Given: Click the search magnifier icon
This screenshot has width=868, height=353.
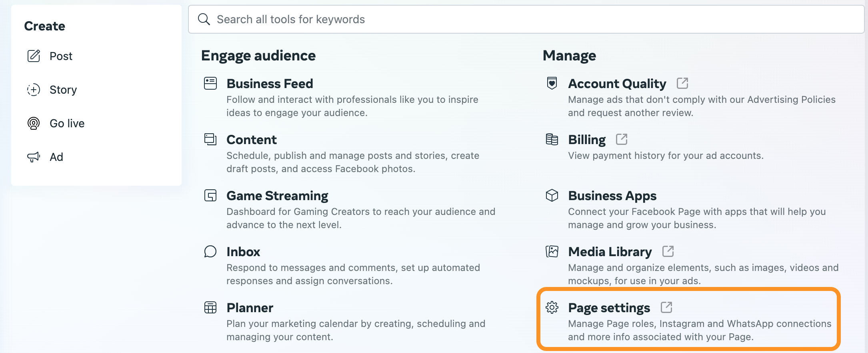Looking at the screenshot, I should click(204, 19).
